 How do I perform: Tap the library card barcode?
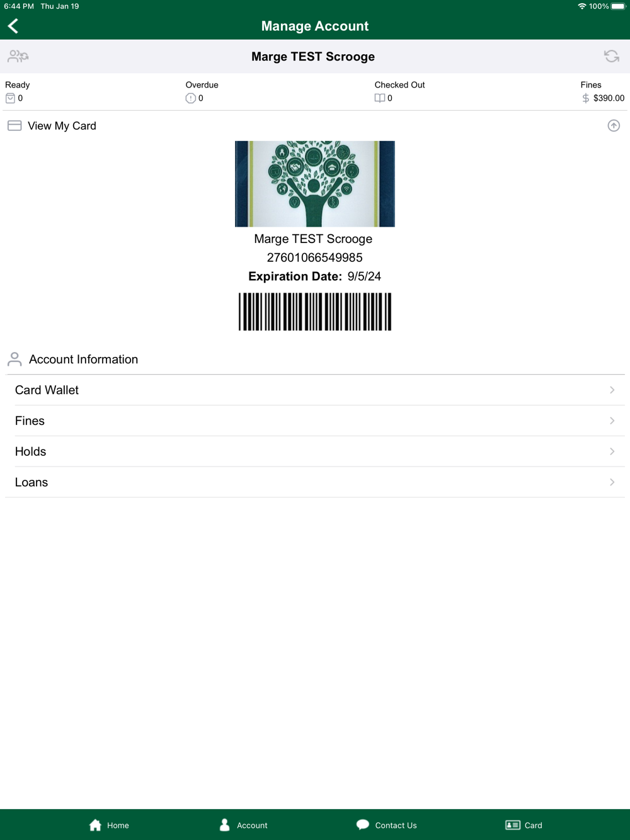pos(315,312)
